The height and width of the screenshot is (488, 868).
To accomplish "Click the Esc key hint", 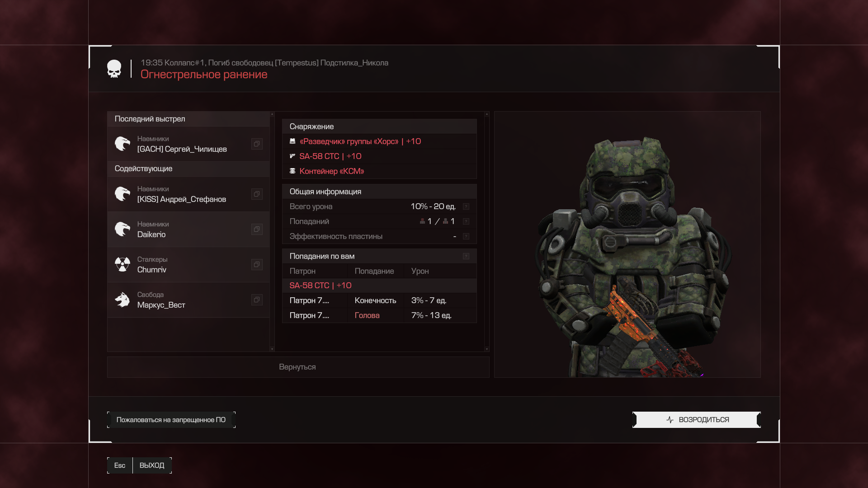I will pyautogui.click(x=120, y=465).
